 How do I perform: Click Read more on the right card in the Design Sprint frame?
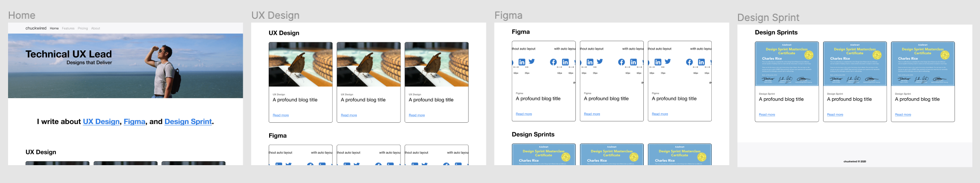point(903,115)
